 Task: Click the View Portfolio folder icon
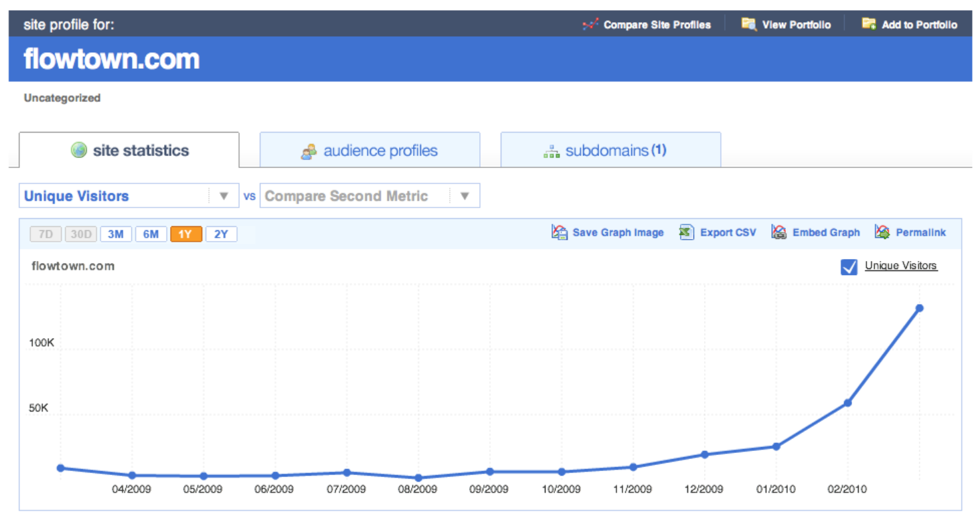tap(748, 24)
